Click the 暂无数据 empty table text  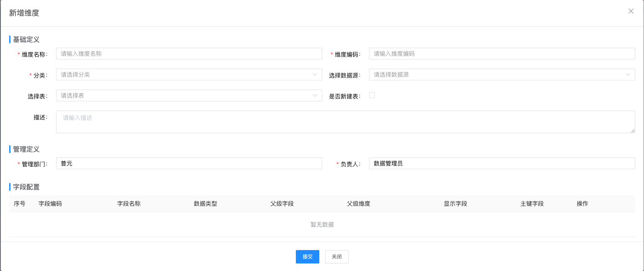point(322,225)
